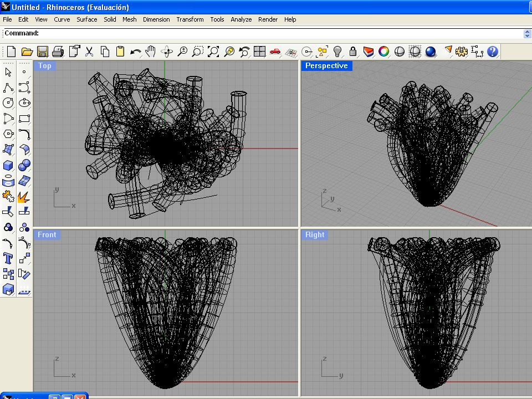Click the Zoom Window magnifier icon

click(x=198, y=52)
